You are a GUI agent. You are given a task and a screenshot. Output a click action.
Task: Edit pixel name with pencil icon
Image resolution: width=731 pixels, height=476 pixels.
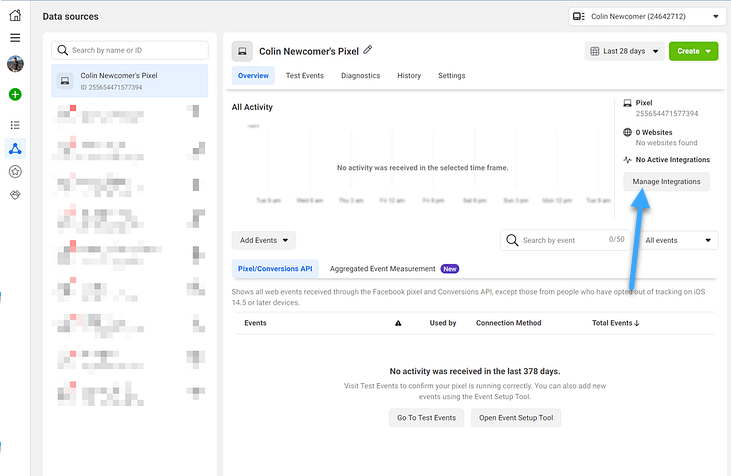(368, 50)
